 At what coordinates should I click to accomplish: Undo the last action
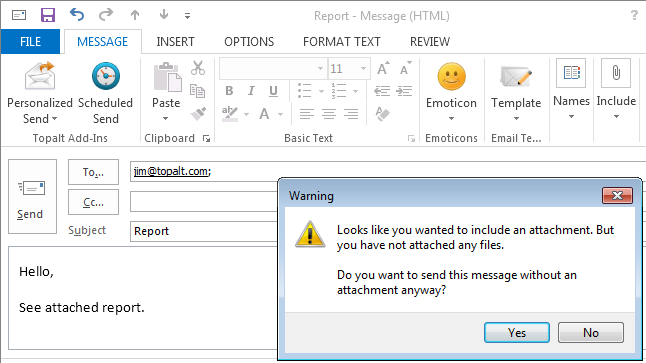click(x=77, y=15)
